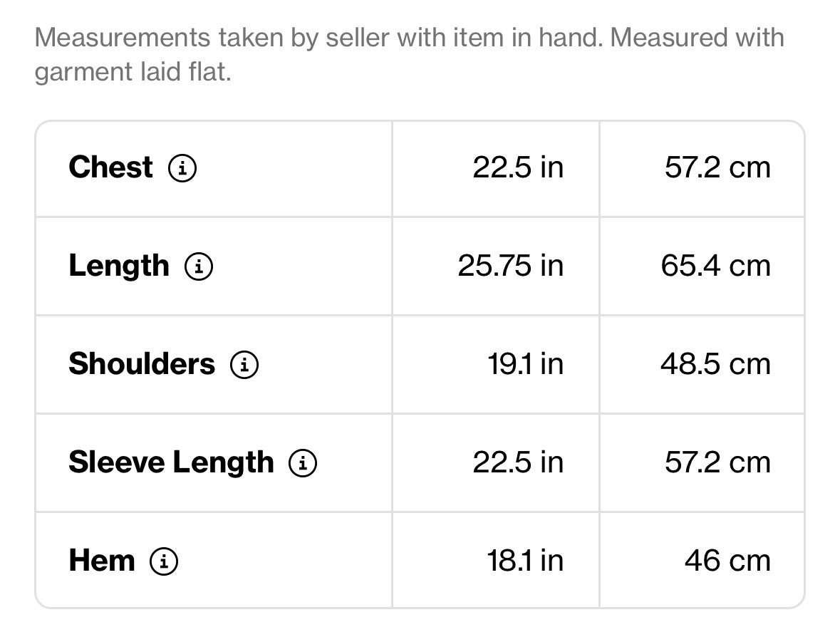Click the 48.5 cm shoulders value
Viewport: 840px width, 627px height.
(x=716, y=364)
